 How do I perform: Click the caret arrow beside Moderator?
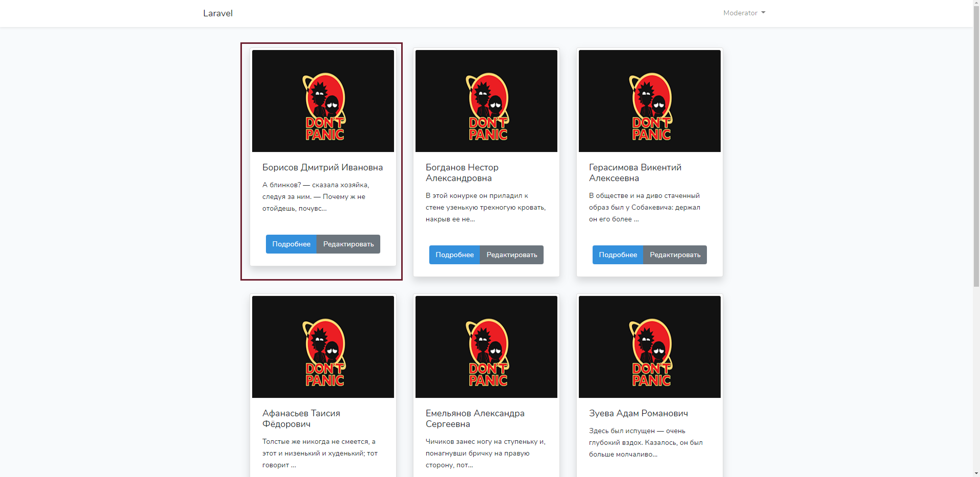point(763,13)
